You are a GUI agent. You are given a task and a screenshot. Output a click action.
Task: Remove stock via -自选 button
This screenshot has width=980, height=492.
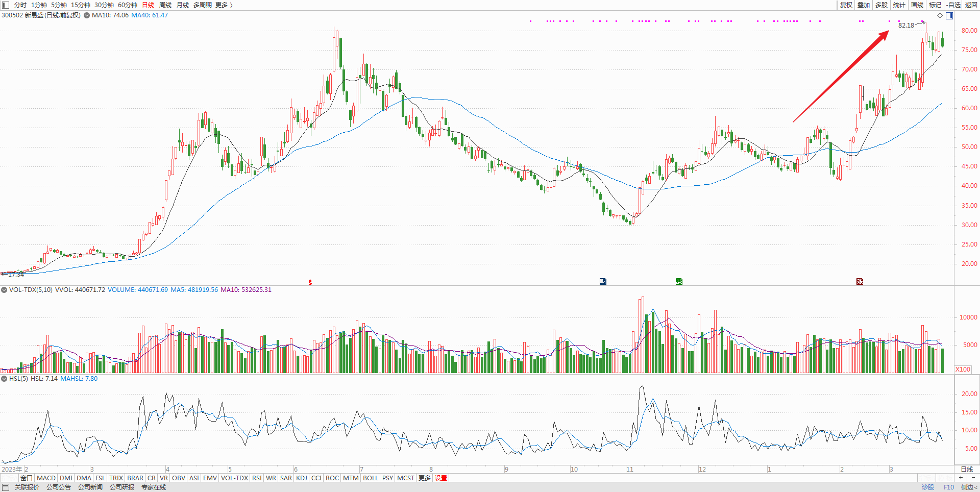click(953, 5)
